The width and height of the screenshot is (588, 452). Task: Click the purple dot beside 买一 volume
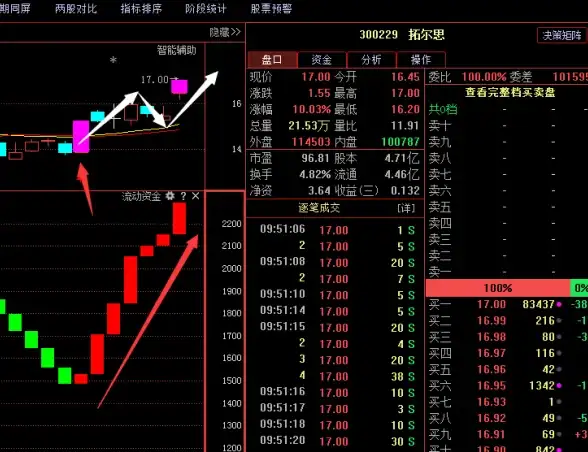click(x=559, y=305)
